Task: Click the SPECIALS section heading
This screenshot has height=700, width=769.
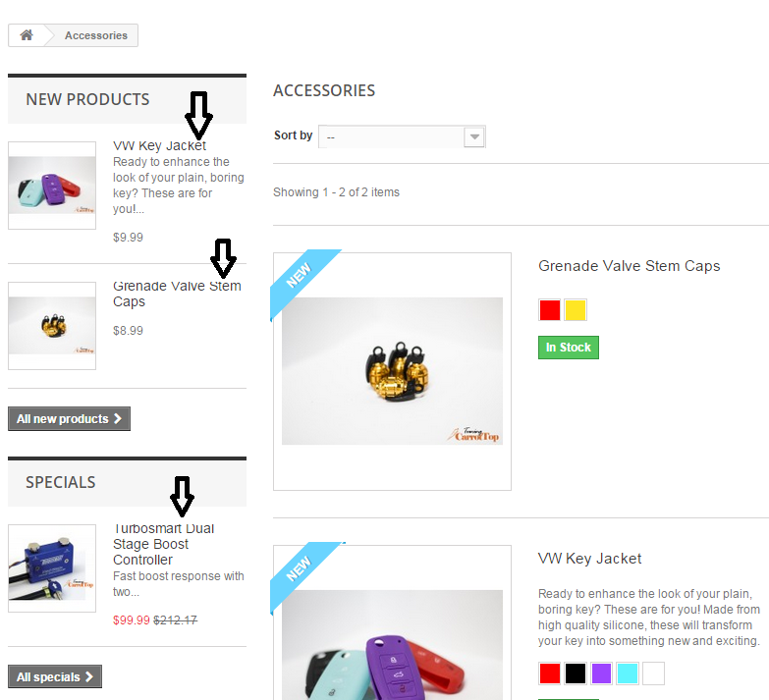Action: click(x=61, y=482)
